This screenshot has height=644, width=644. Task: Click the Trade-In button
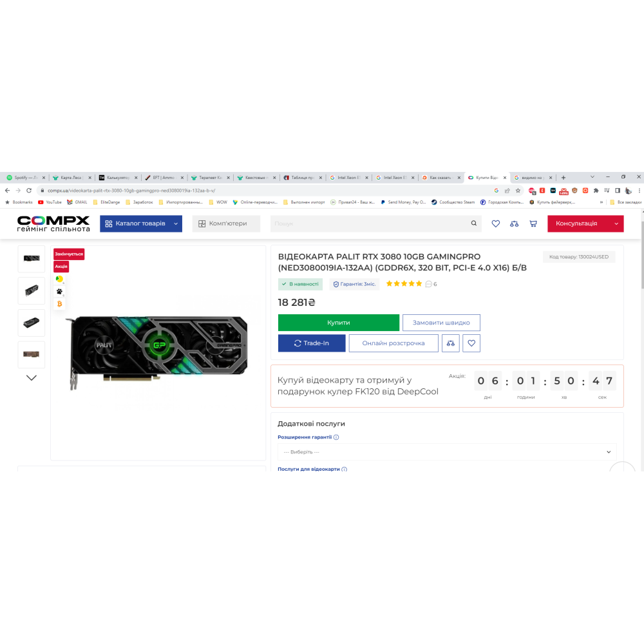click(x=312, y=343)
